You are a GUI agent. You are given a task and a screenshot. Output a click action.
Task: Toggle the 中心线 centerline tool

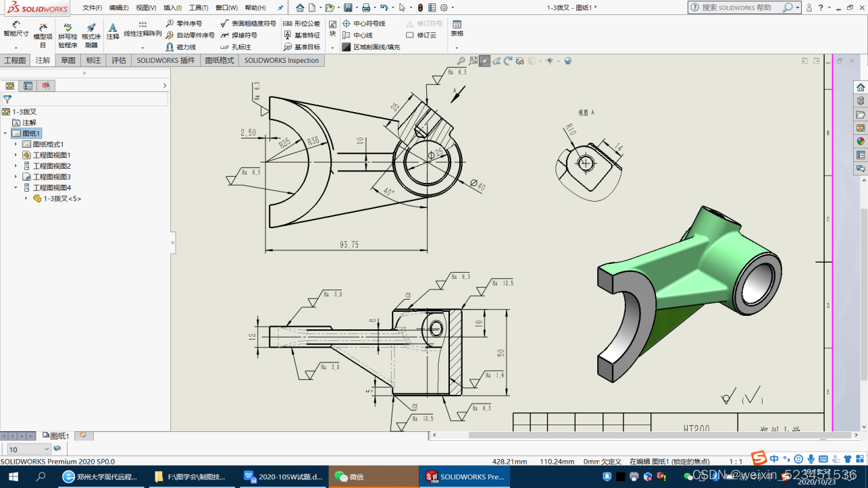tap(362, 35)
